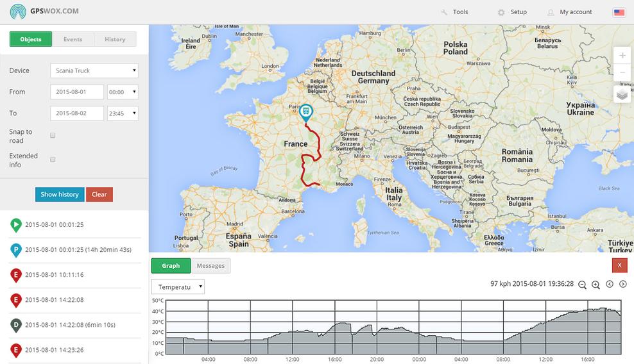Switch to the Messages tab
This screenshot has height=364, width=634.
coord(210,265)
